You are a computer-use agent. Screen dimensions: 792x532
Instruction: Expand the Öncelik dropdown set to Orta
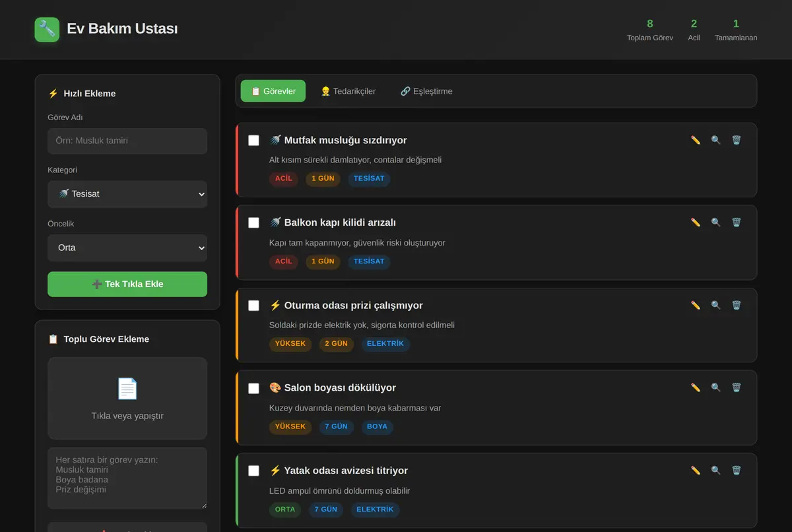click(127, 248)
